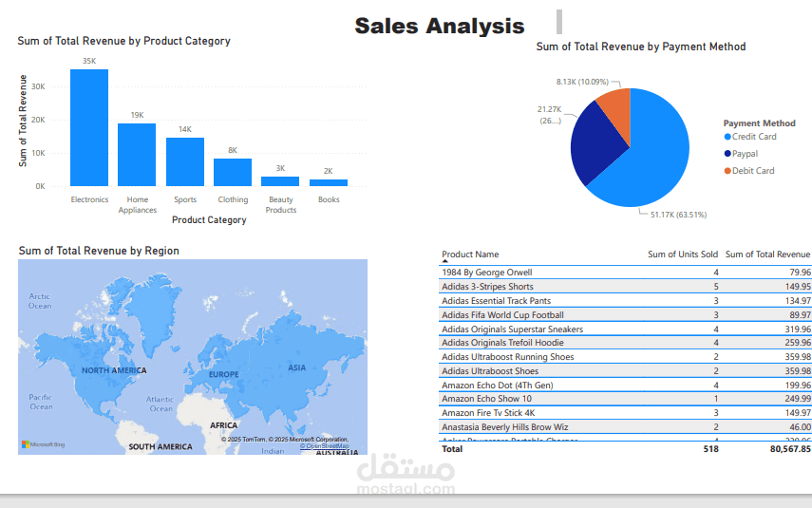812x508 pixels.
Task: Click the Paypal legend label
Action: click(x=745, y=154)
